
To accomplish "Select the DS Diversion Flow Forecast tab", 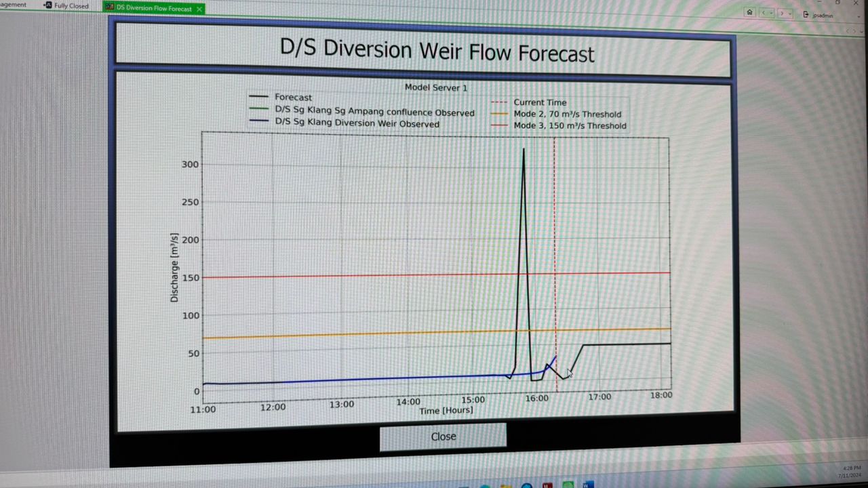I will coord(153,8).
